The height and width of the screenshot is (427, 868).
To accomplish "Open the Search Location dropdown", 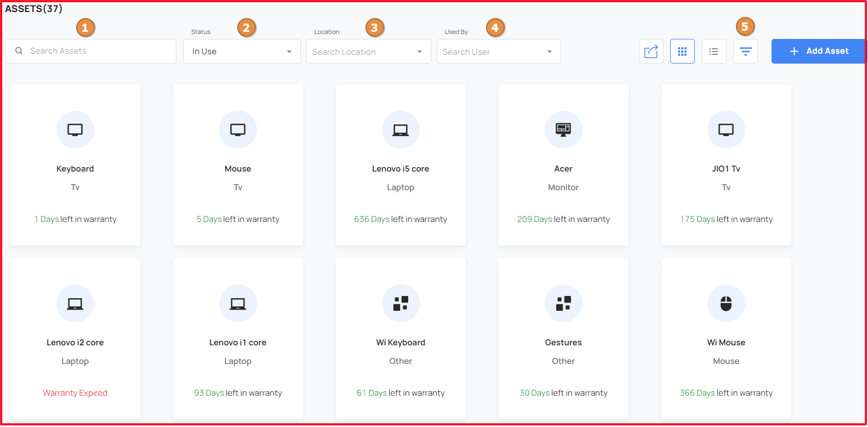I will tap(369, 52).
